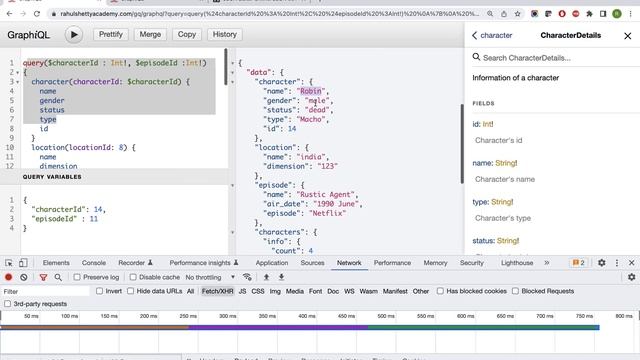This screenshot has height=360, width=640.
Task: Click the Merge button
Action: 150,35
